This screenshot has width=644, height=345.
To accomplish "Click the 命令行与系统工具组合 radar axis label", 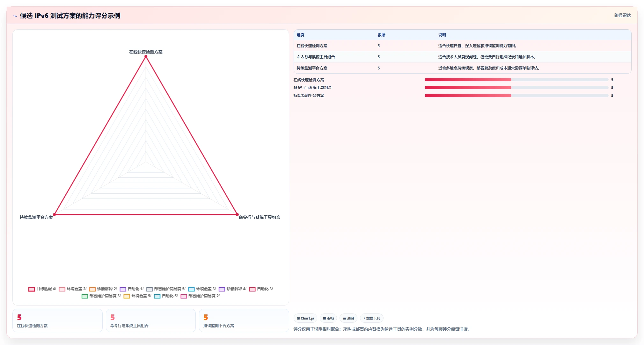I will [260, 217].
